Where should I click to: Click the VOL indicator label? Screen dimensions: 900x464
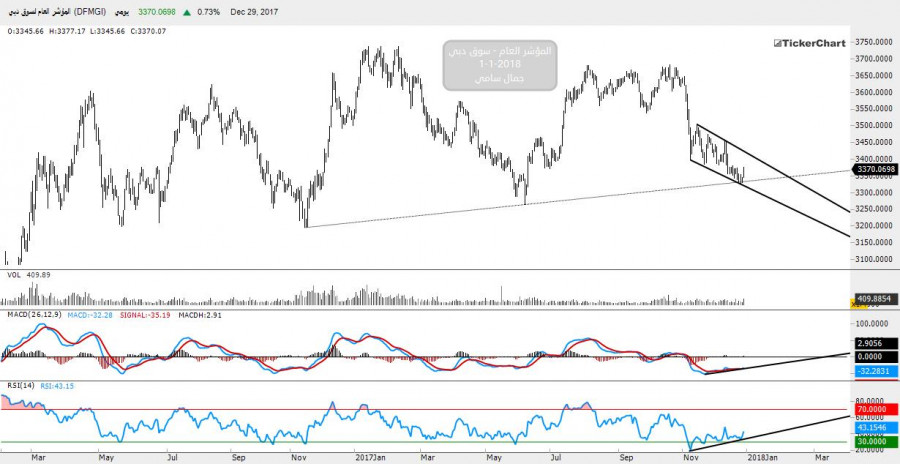coord(15,274)
